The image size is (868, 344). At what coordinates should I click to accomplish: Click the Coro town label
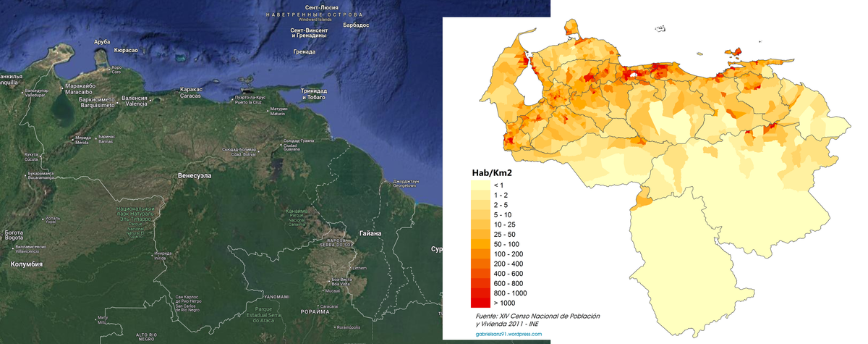tap(116, 70)
